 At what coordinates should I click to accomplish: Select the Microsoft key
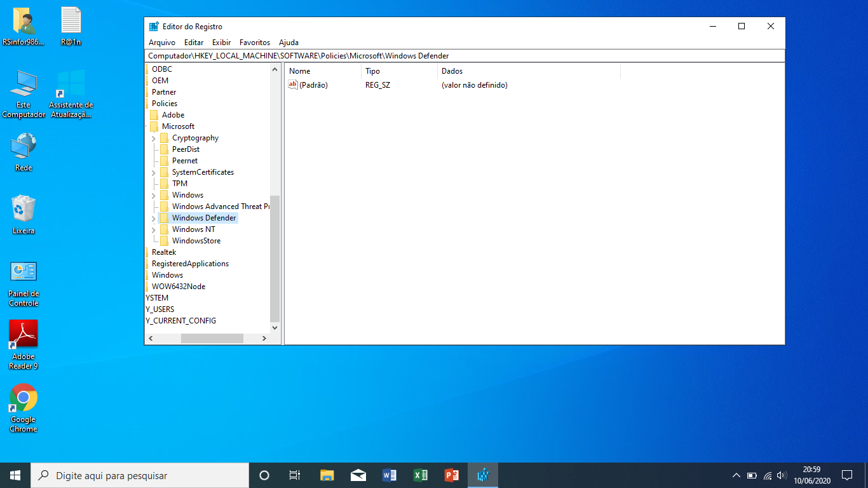[178, 126]
